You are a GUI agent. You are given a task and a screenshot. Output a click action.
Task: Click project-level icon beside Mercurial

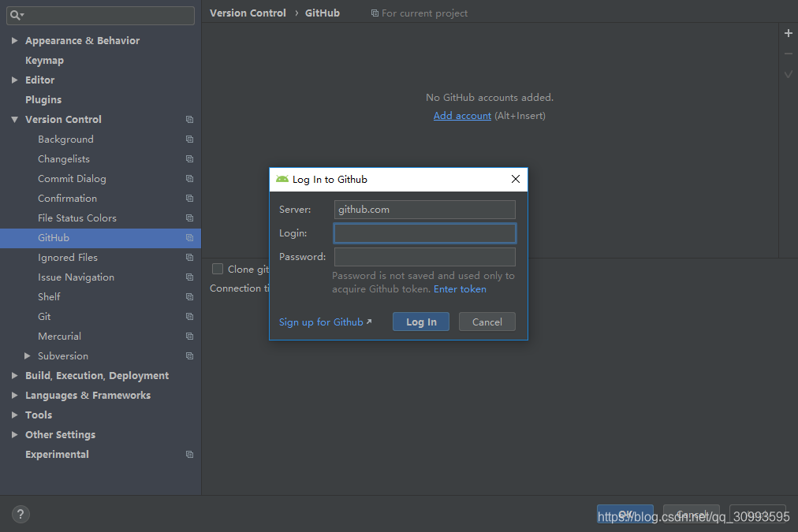[189, 337]
